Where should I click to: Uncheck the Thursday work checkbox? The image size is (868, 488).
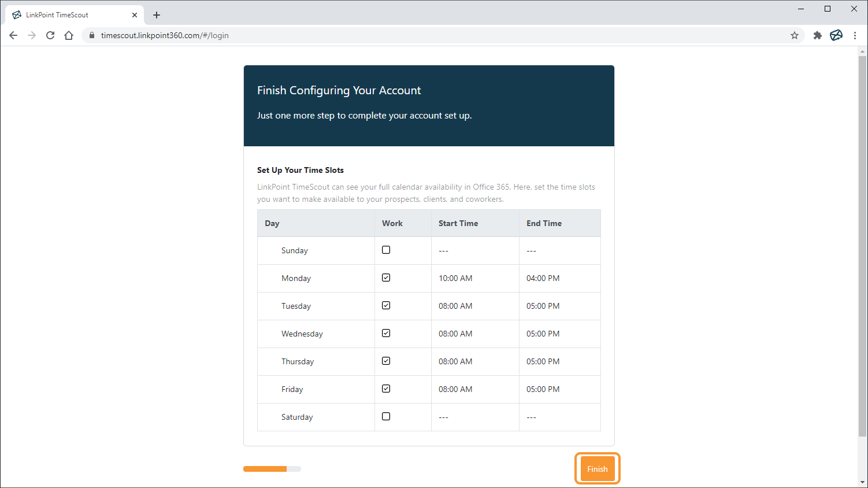(x=386, y=361)
